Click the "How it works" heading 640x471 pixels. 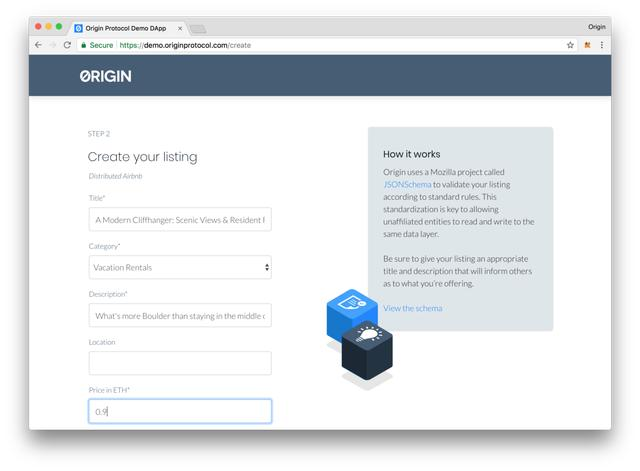click(x=411, y=154)
